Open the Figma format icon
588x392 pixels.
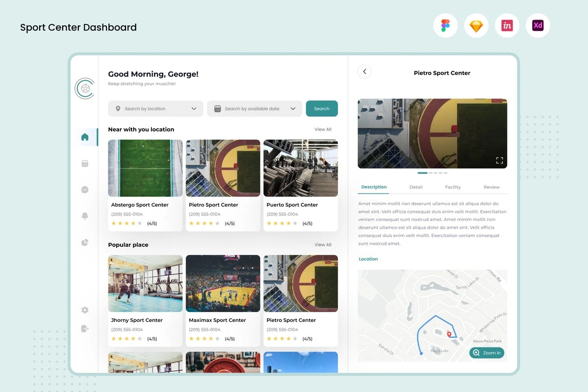click(x=445, y=26)
